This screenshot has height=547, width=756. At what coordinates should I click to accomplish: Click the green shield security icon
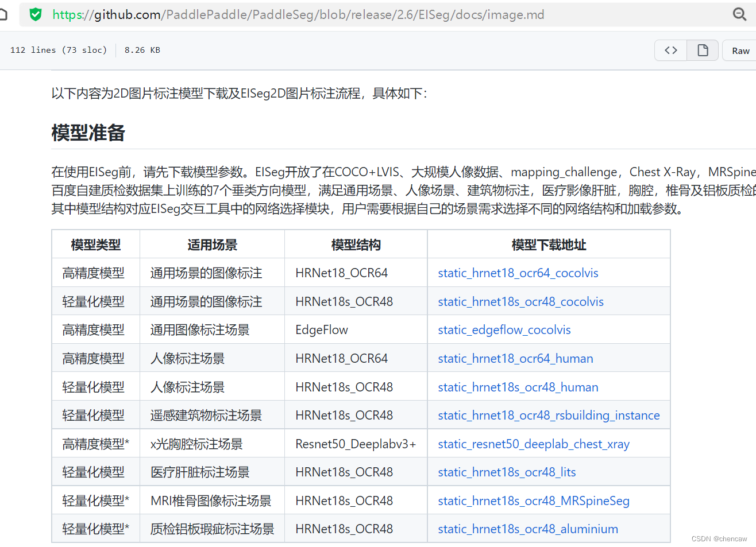pos(36,14)
